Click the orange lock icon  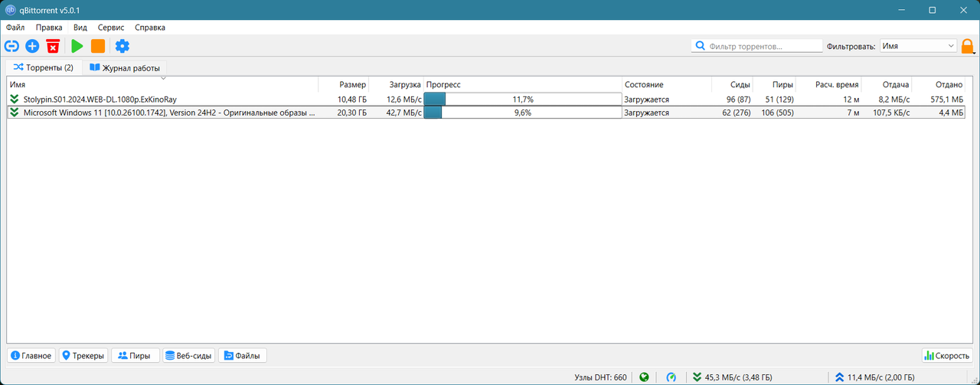[x=969, y=46]
